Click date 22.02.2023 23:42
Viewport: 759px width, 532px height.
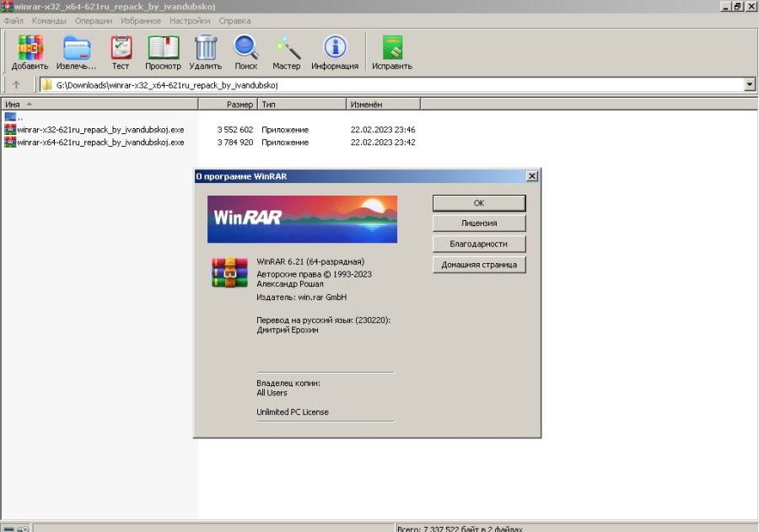point(383,142)
